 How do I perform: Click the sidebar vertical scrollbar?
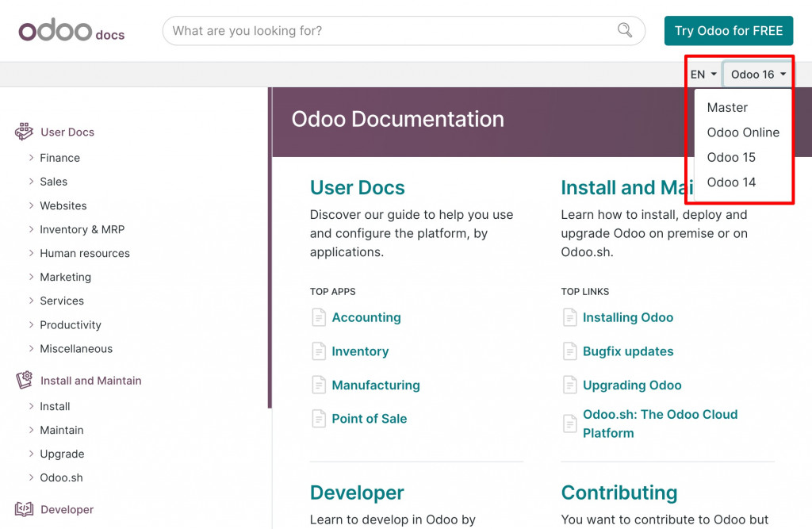coord(270,247)
